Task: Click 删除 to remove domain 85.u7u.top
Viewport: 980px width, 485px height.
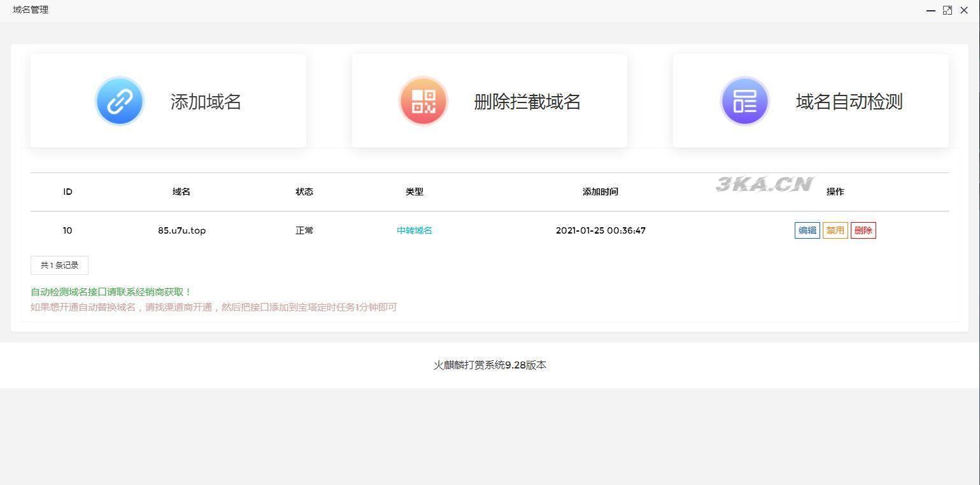Action: click(863, 230)
